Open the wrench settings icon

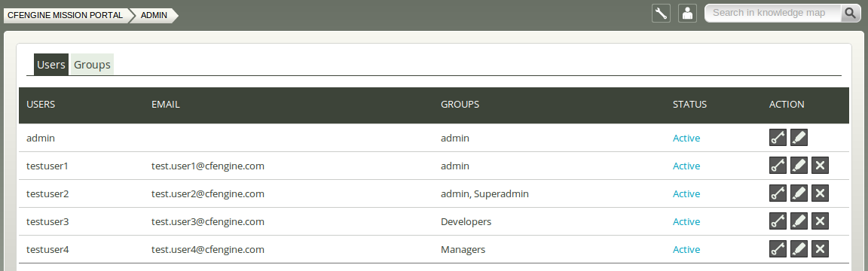[x=661, y=14]
